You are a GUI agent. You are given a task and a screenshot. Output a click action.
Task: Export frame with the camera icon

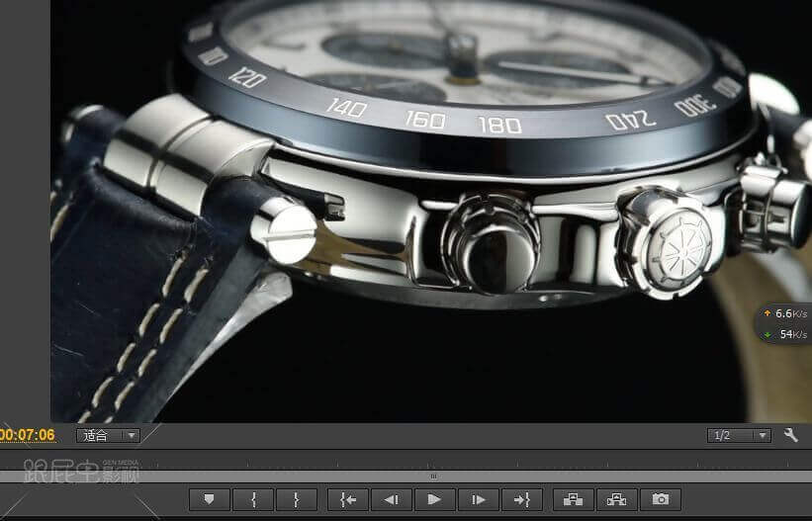point(661,499)
